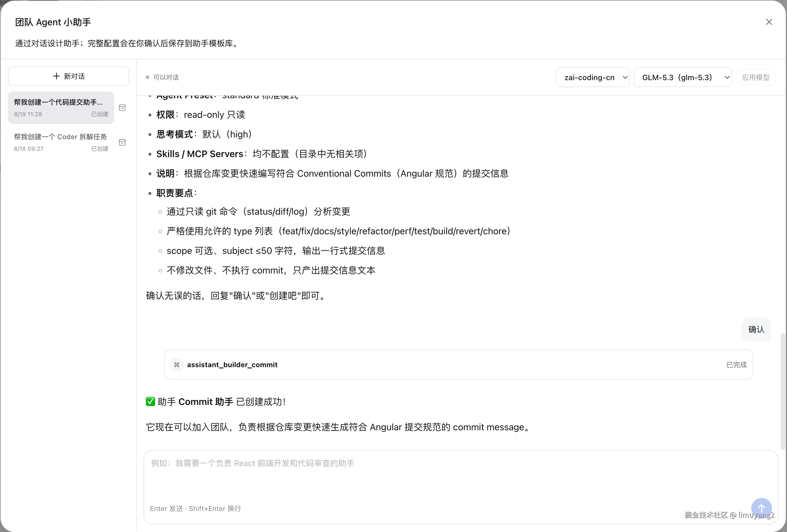The height and width of the screenshot is (532, 787).
Task: Click the 应用模型 button
Action: pyautogui.click(x=756, y=77)
